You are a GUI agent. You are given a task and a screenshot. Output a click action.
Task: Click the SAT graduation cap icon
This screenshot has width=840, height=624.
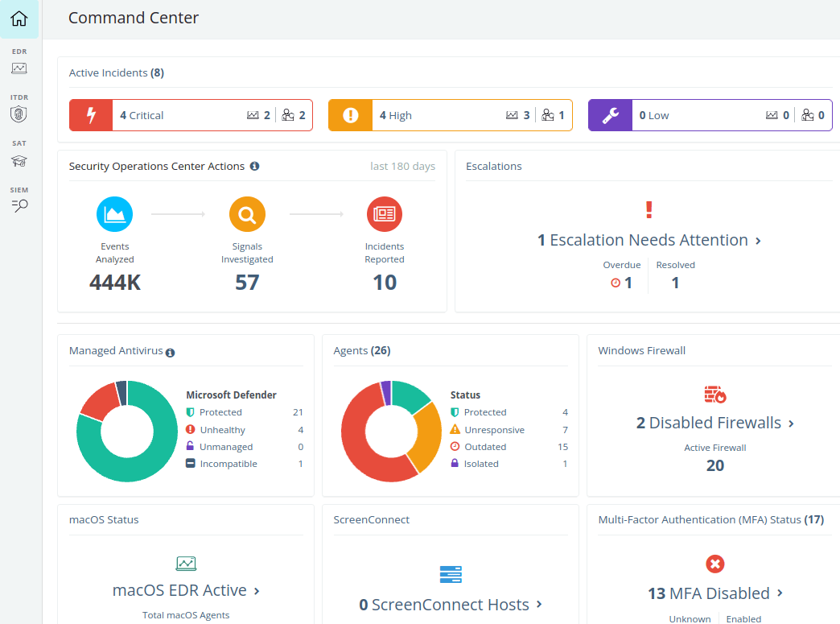tap(19, 155)
